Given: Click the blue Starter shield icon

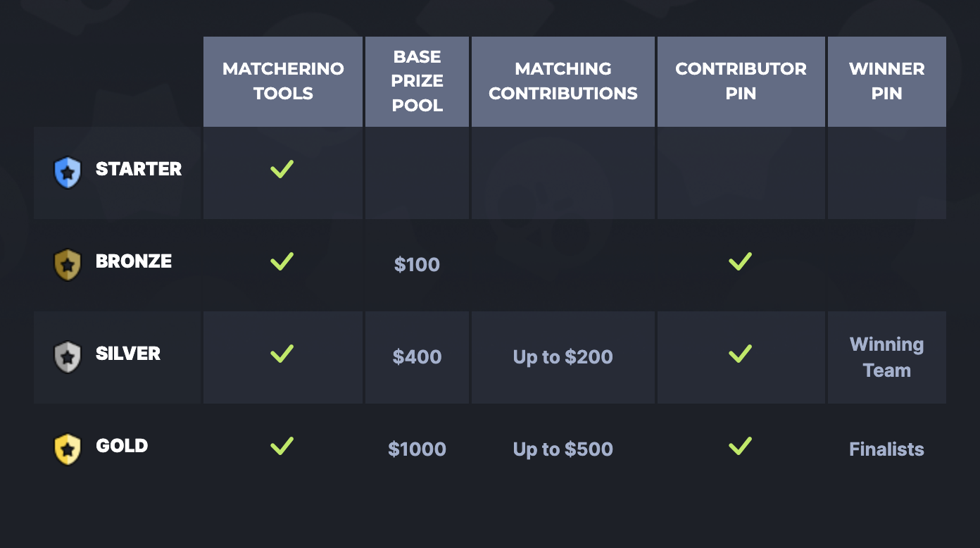Looking at the screenshot, I should (68, 173).
